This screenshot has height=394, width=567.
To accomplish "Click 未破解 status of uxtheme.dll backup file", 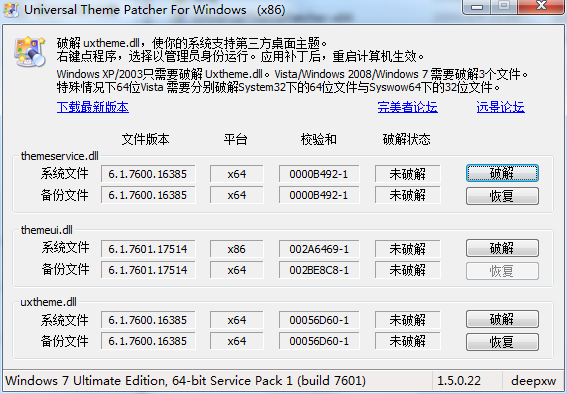I will [408, 341].
